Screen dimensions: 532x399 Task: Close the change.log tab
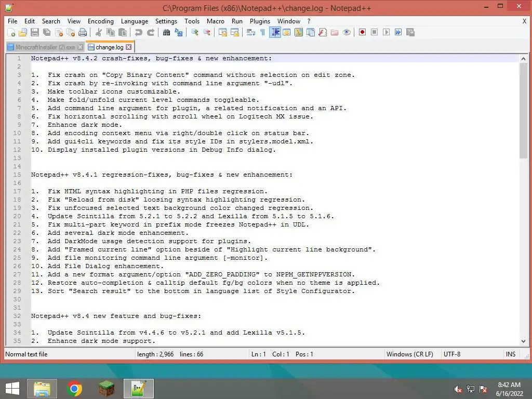129,47
